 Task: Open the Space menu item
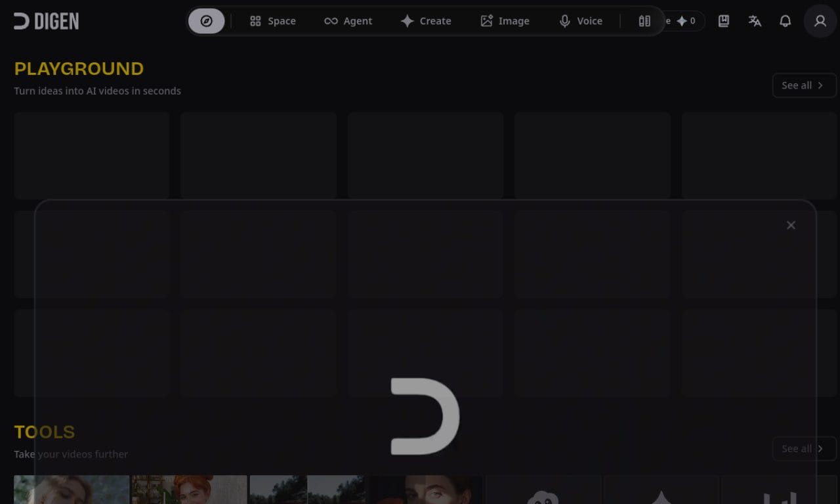pyautogui.click(x=273, y=21)
